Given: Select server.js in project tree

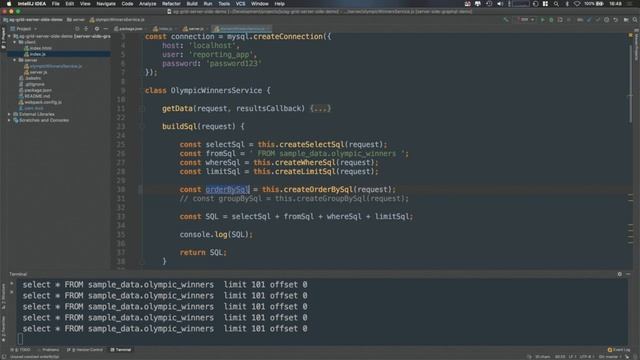Looking at the screenshot, I should pyautogui.click(x=36, y=72).
